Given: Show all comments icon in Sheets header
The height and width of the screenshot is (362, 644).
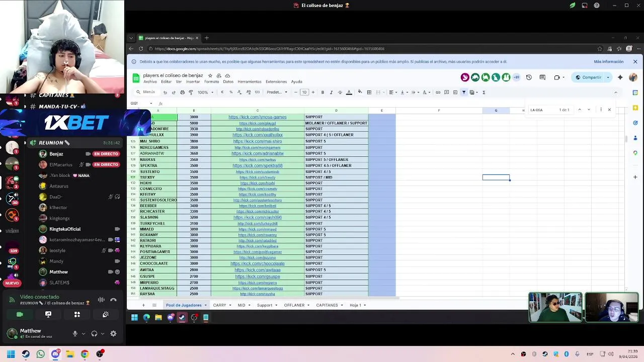Looking at the screenshot, I should click(542, 77).
